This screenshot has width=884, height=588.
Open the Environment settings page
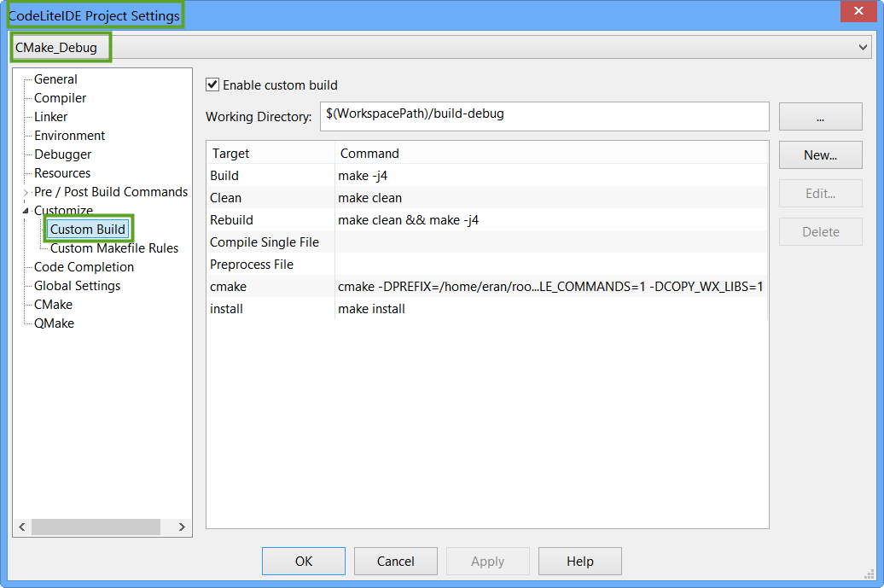click(x=69, y=136)
